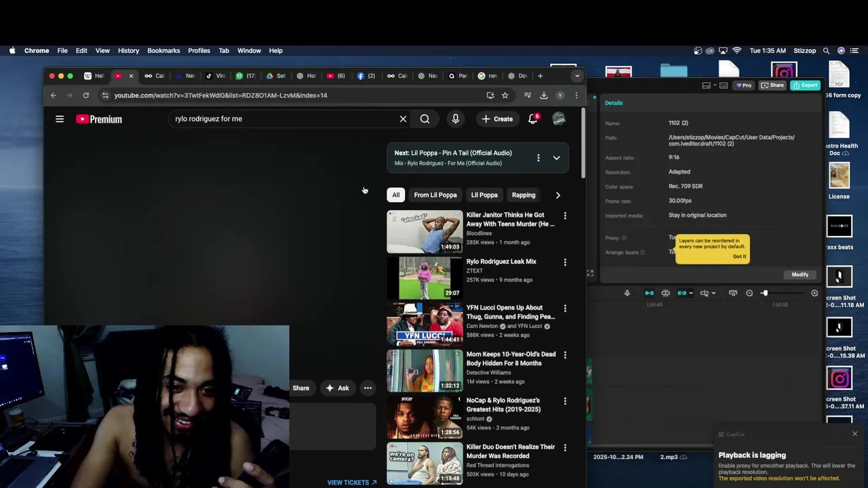Select the 'From Lil Poppa' filter chip

point(435,195)
